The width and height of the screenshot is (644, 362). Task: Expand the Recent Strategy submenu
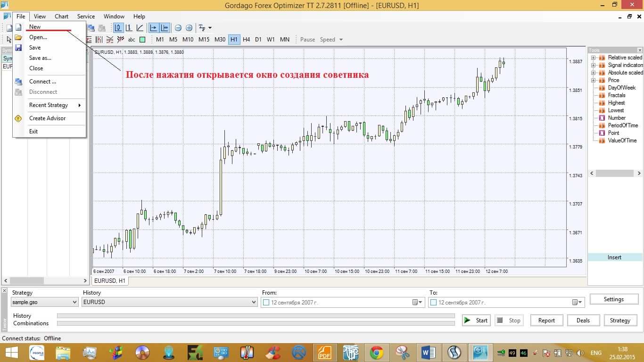[x=50, y=105]
